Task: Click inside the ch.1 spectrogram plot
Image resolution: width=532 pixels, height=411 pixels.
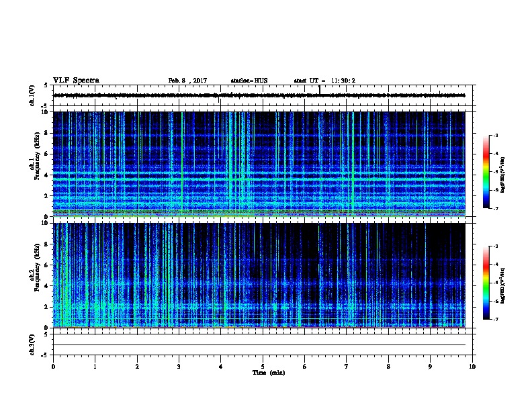Action: [x=259, y=164]
